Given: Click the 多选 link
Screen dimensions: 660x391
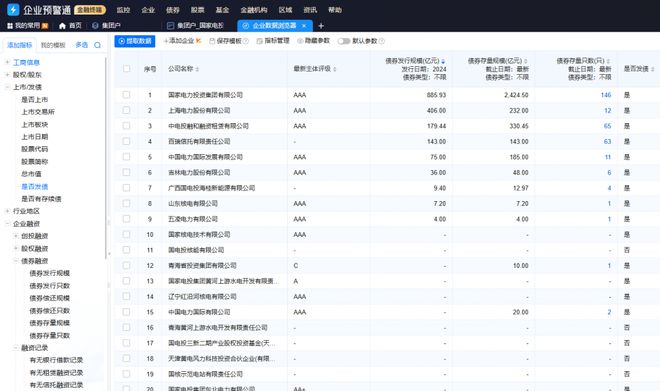Looking at the screenshot, I should click(x=81, y=45).
